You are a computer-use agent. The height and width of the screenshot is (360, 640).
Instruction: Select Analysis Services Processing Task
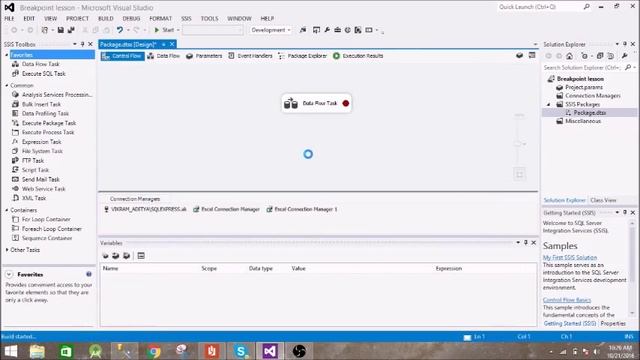pos(52,95)
